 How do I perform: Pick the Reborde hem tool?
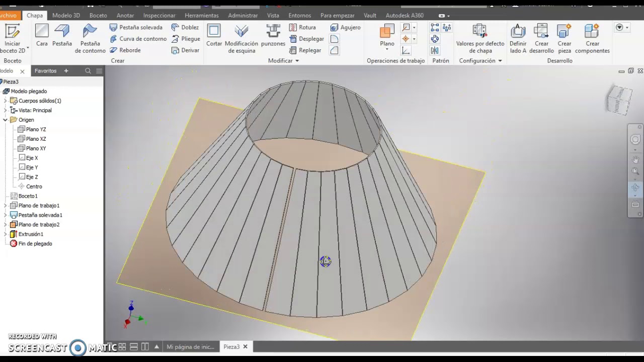point(125,50)
